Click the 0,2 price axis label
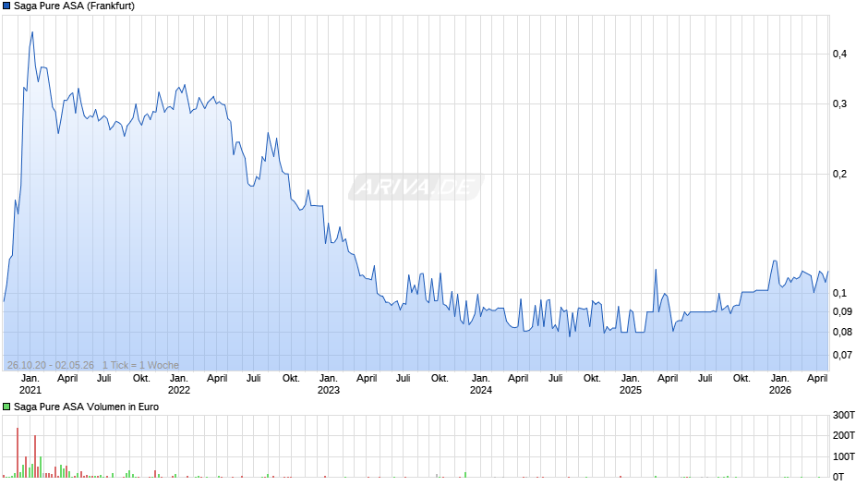868x486 pixels. [839, 174]
